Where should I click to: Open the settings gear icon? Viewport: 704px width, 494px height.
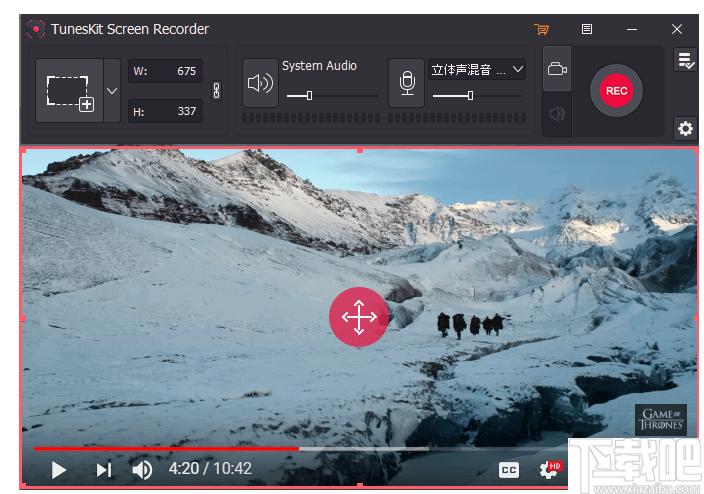click(685, 129)
